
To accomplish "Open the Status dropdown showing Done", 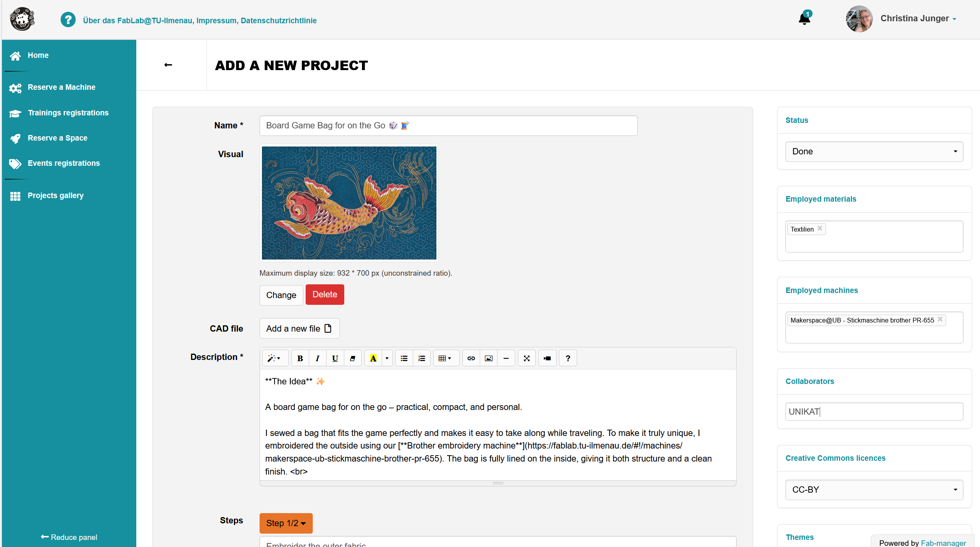I will tap(874, 152).
